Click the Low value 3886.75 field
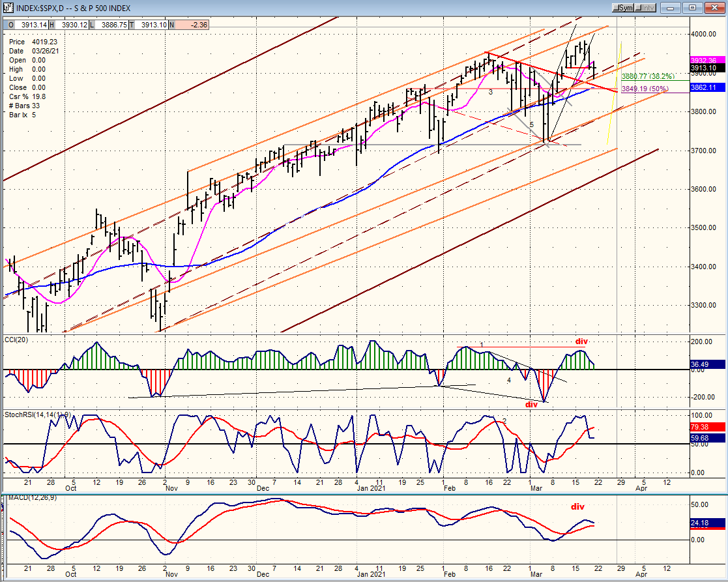This screenshot has height=582, width=728. (111, 25)
